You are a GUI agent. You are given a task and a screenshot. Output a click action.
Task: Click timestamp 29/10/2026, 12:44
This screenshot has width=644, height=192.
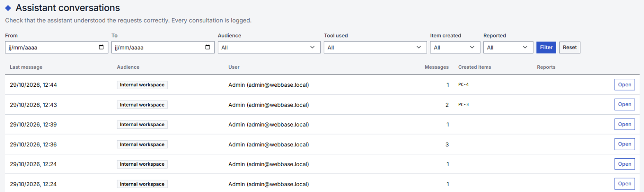(33, 85)
